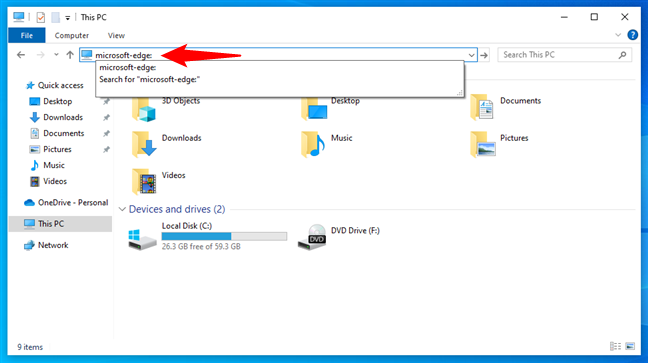Click the pin icon beside sidebar Downloads
648x363 pixels.
pos(106,117)
